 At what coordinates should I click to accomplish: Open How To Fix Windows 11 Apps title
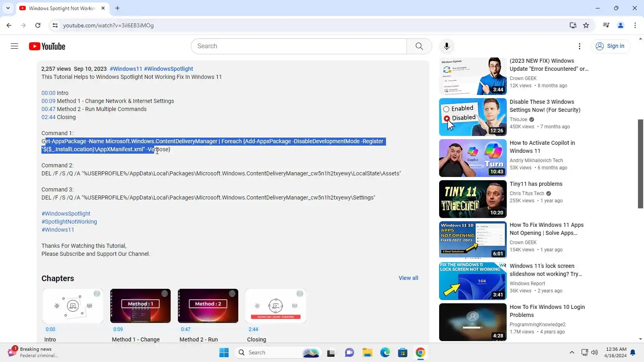pos(547,229)
